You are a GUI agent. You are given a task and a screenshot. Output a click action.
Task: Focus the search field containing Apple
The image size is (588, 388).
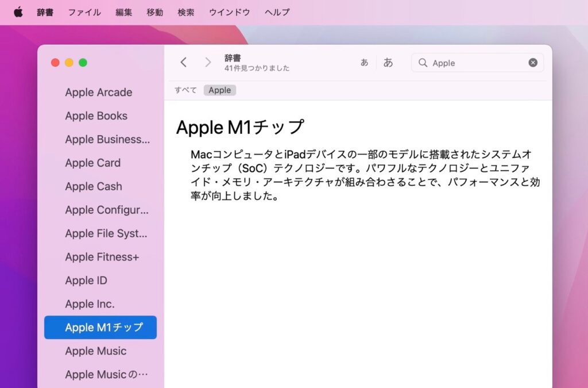point(477,63)
